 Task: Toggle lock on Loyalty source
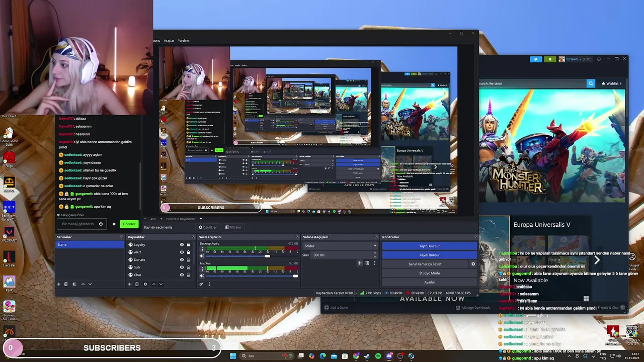[x=189, y=245]
